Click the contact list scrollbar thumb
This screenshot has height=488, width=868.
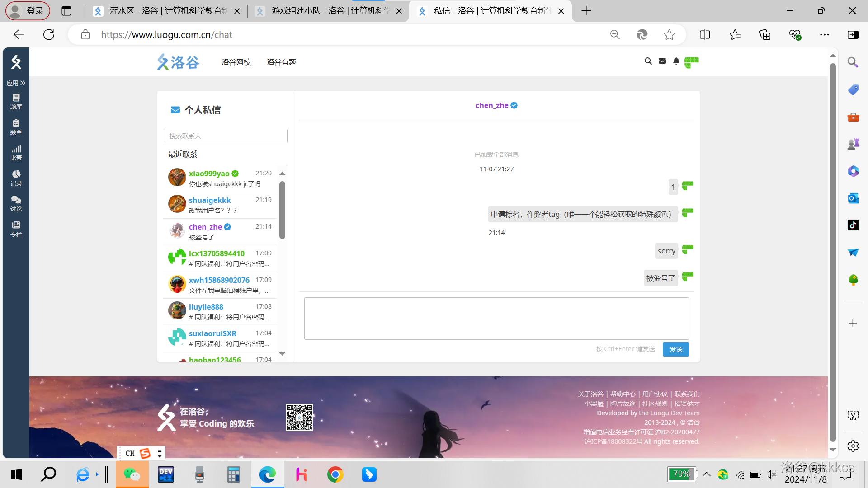coord(282,210)
